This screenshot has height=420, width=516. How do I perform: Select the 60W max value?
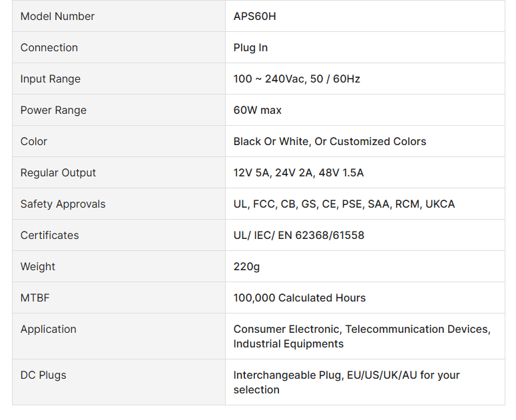coord(257,110)
